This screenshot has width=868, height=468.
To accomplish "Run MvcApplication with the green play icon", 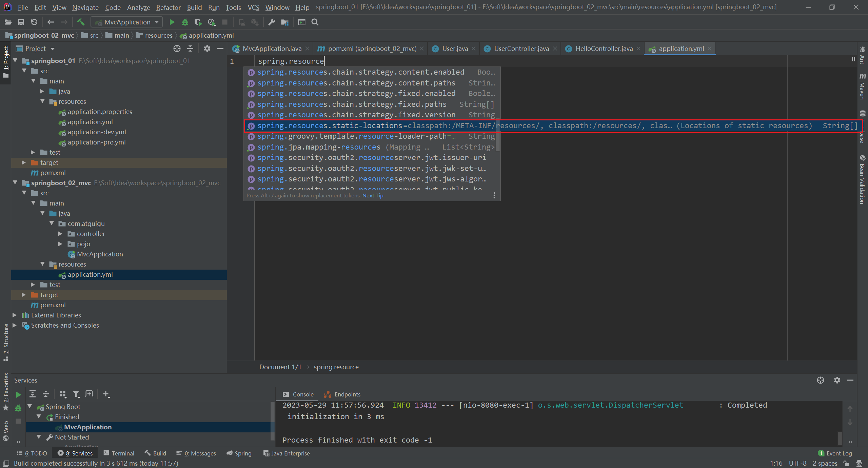I will pos(172,22).
